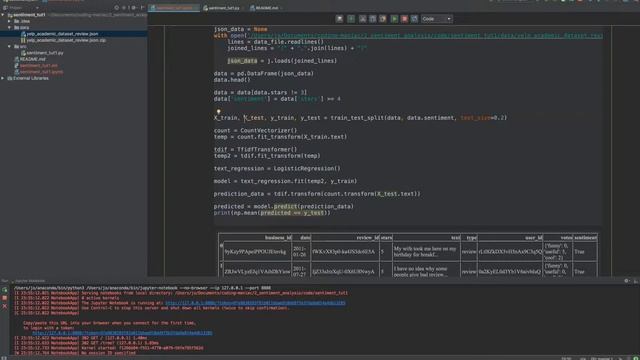Screen dimensions: 640x360
Task: Click the add cell plus icon
Action: (351, 19)
